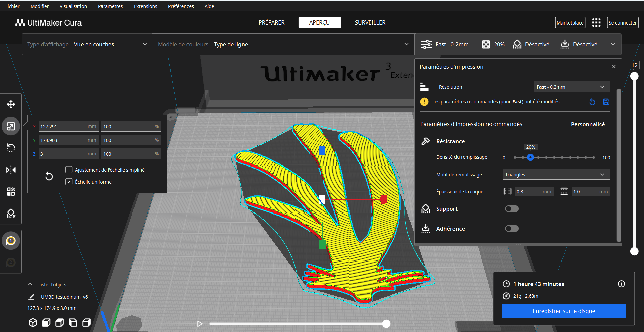This screenshot has height=332, width=644.
Task: Click the lower layer slider handle
Action: coord(634,251)
